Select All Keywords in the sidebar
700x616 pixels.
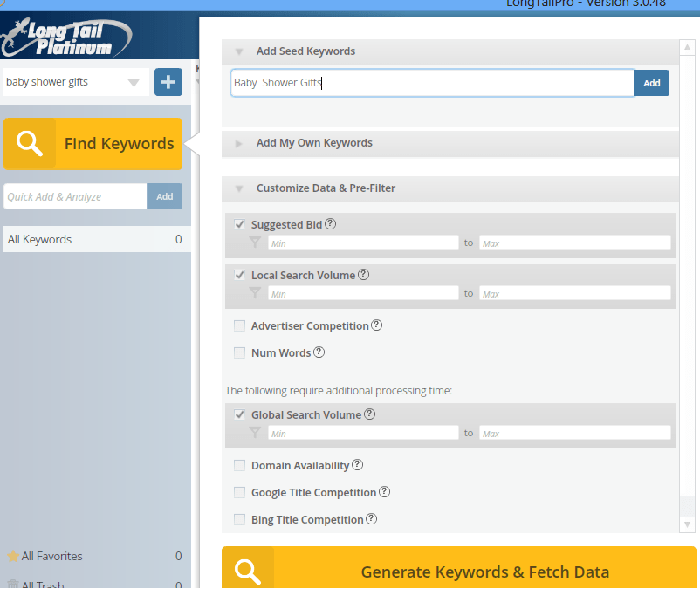pyautogui.click(x=97, y=239)
